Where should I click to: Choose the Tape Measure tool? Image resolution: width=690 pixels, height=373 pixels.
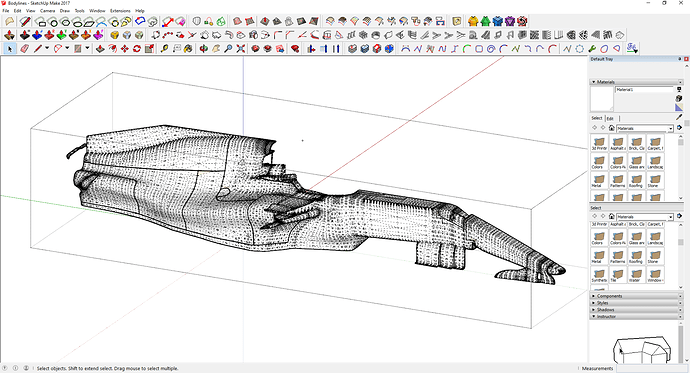tap(164, 49)
